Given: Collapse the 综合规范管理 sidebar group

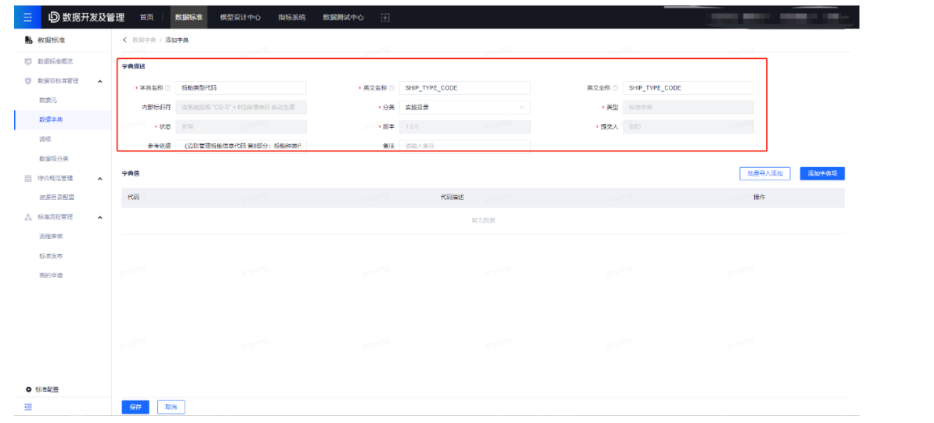Looking at the screenshot, I should [100, 178].
